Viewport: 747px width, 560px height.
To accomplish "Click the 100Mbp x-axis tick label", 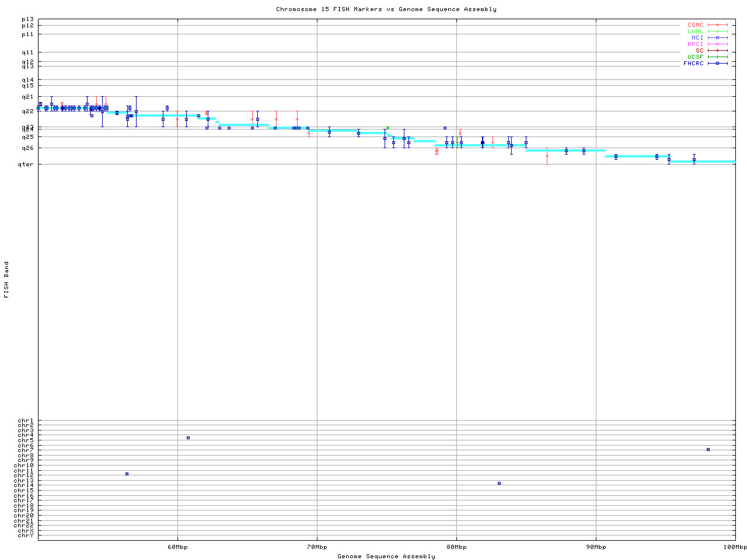I will 735,547.
